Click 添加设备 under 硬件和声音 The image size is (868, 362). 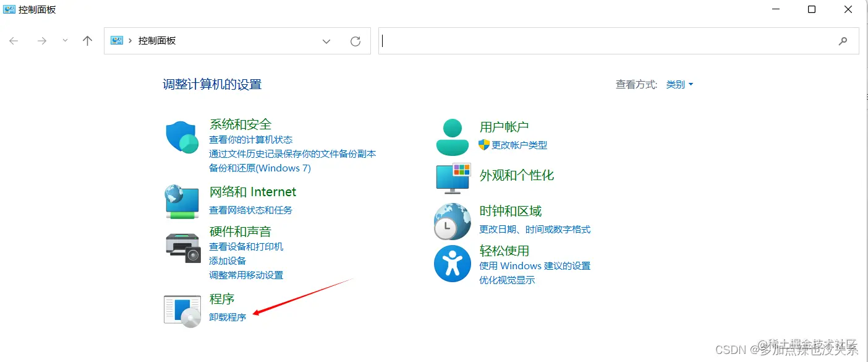tap(228, 261)
